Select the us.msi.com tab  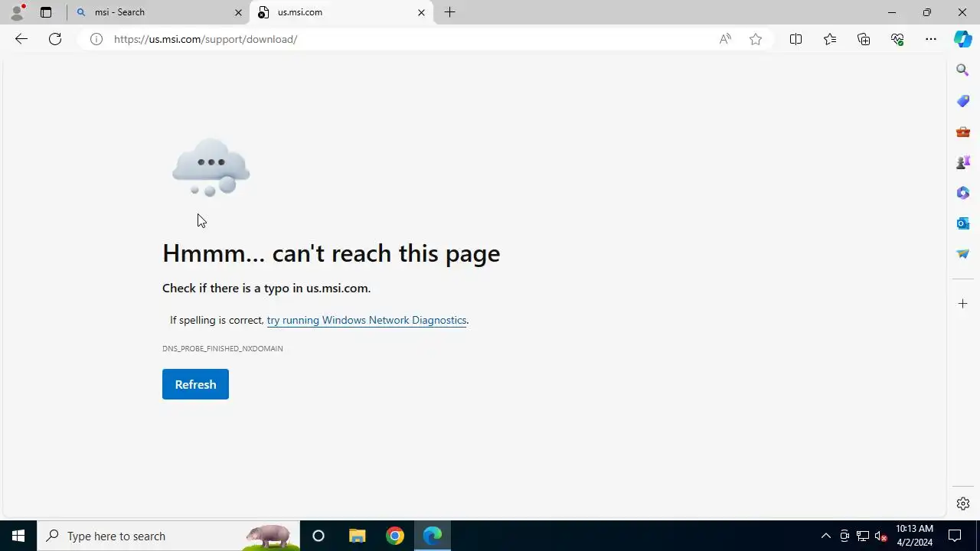(341, 12)
